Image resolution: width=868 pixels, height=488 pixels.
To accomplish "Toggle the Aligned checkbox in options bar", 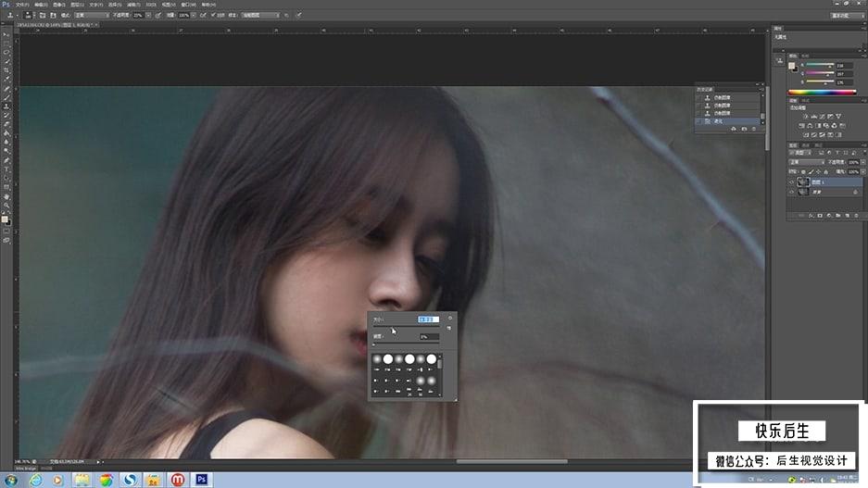I will [213, 15].
